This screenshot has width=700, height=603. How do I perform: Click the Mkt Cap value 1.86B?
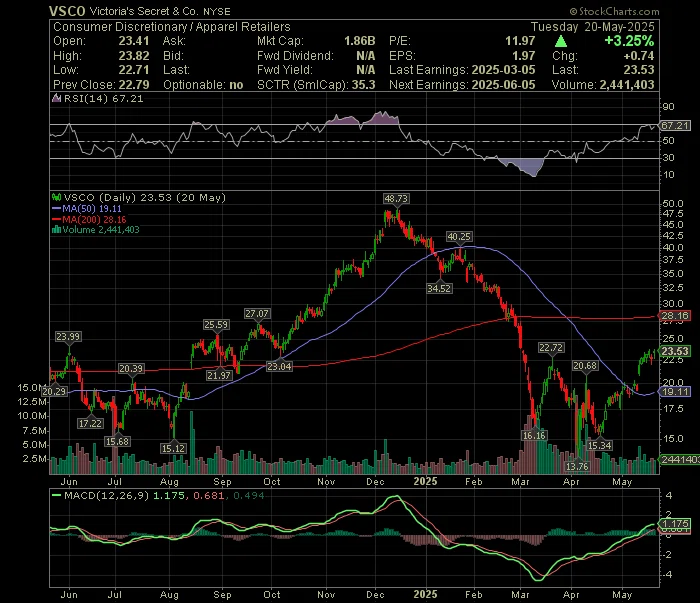359,41
